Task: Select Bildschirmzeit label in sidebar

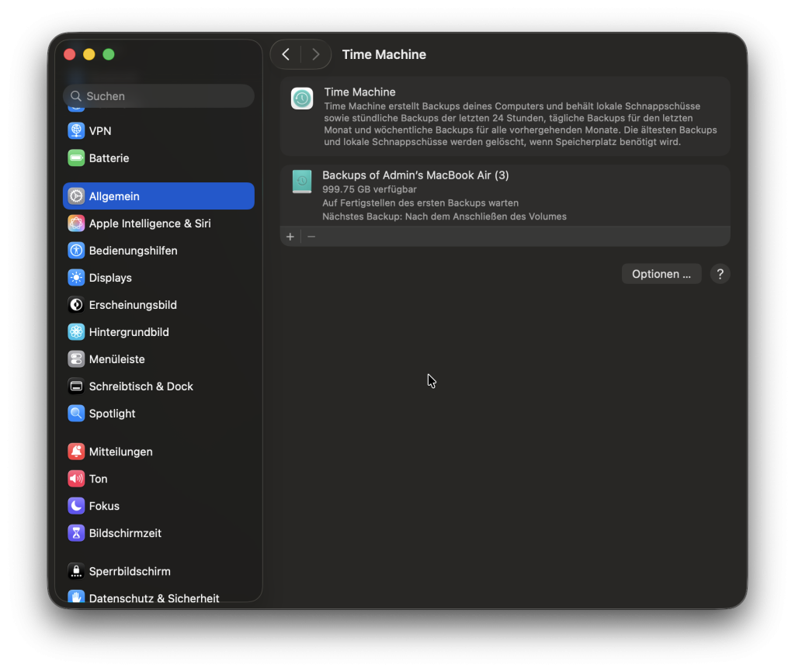Action: (x=125, y=533)
